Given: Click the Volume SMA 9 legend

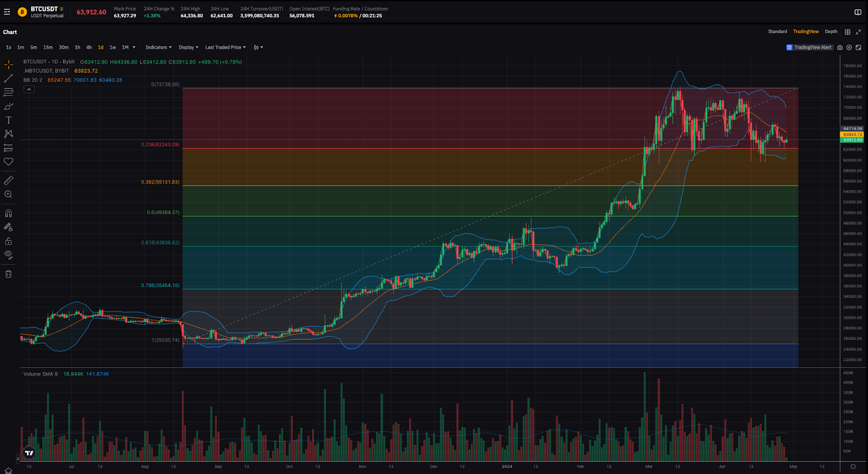Looking at the screenshot, I should point(40,374).
